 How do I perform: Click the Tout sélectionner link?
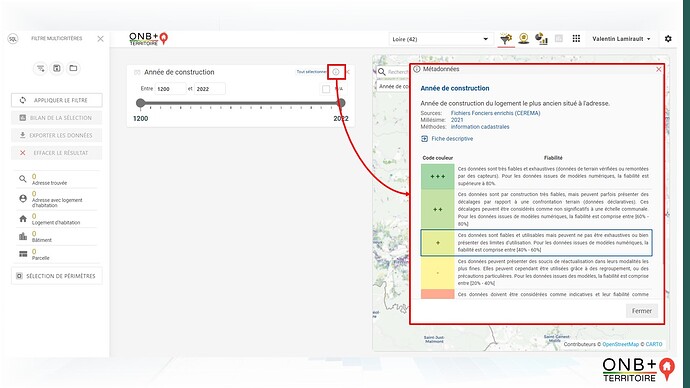point(311,72)
